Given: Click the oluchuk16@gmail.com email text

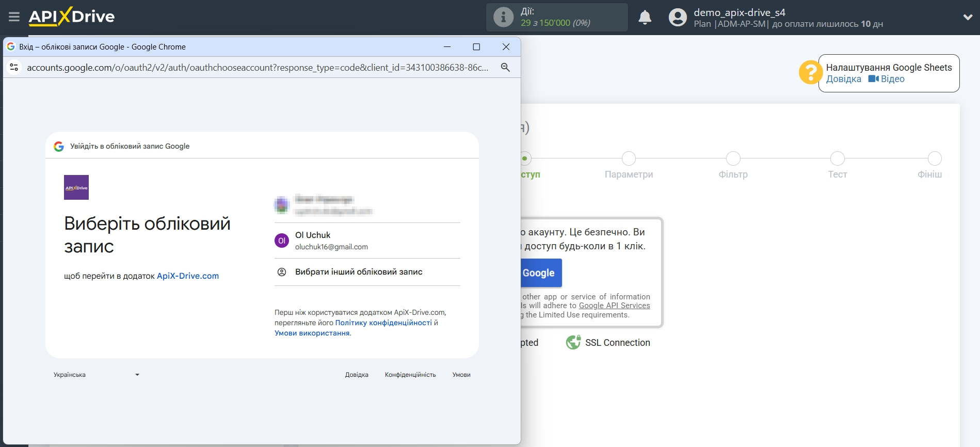Looking at the screenshot, I should tap(331, 247).
